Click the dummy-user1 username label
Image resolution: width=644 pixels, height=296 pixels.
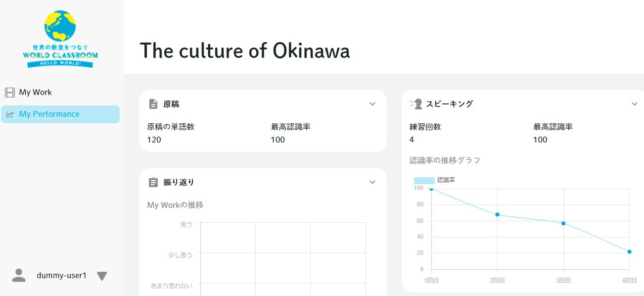tap(61, 276)
